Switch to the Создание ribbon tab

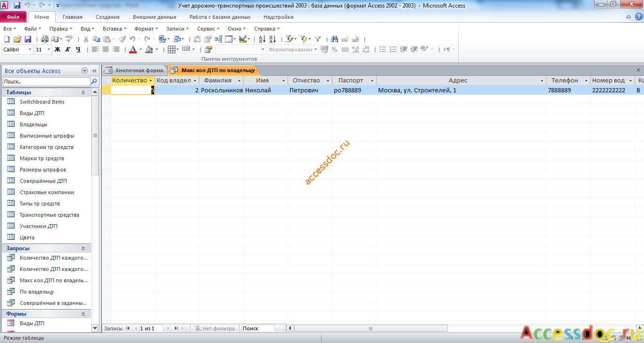click(107, 17)
